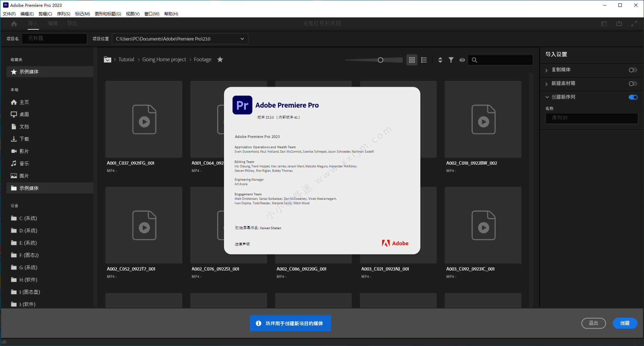The image size is (644, 346).
Task: Select clip A002_C018_0922BW_002 thumbnail
Action: (483, 119)
